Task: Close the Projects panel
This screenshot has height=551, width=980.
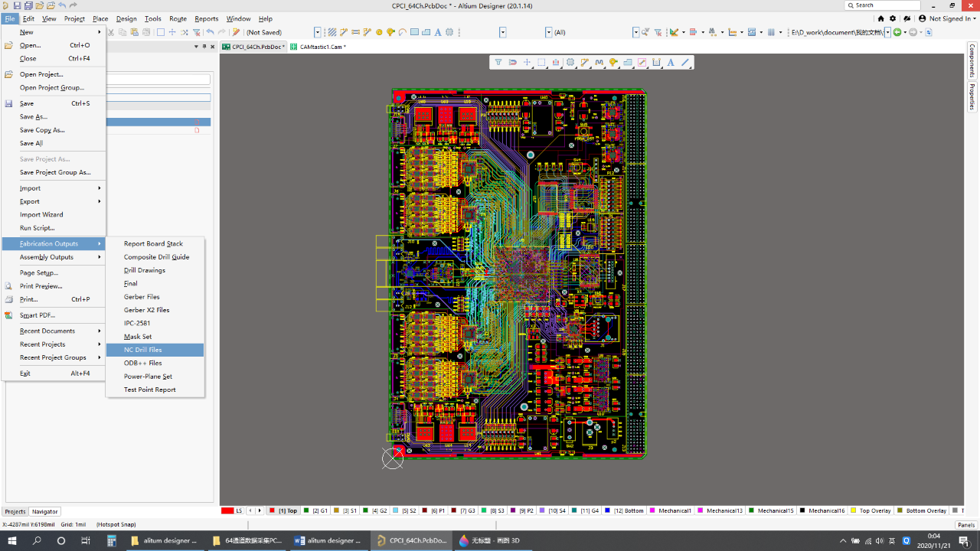Action: [213, 47]
